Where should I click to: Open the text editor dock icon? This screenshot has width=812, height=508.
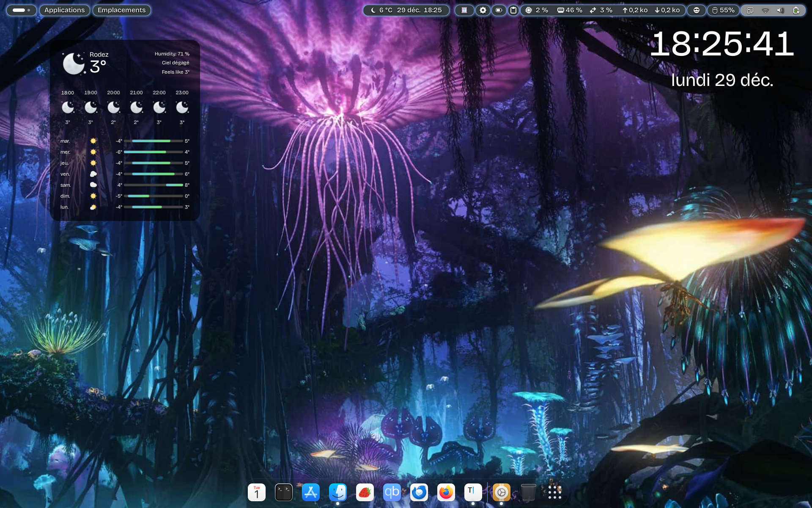[x=473, y=492]
